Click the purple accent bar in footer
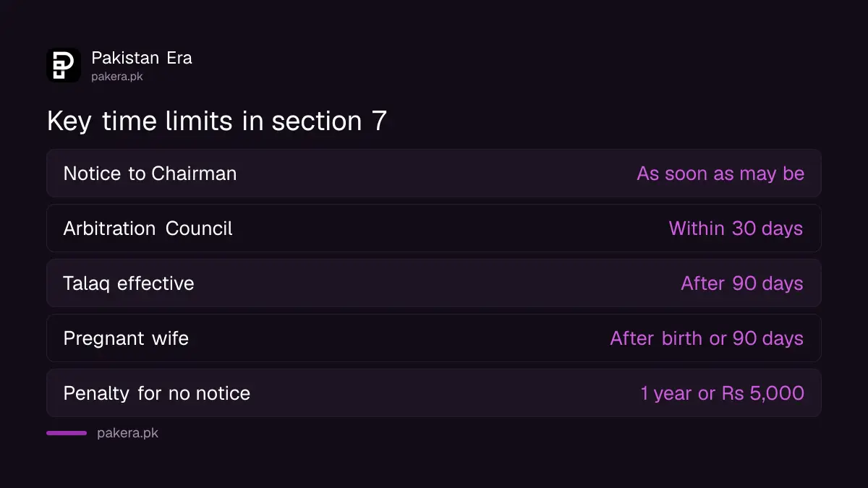This screenshot has width=868, height=488. click(67, 433)
